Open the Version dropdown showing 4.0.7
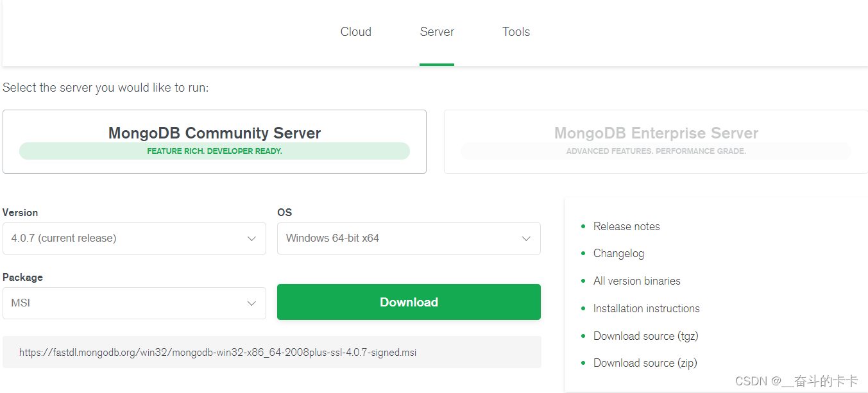The image size is (868, 393). point(134,238)
